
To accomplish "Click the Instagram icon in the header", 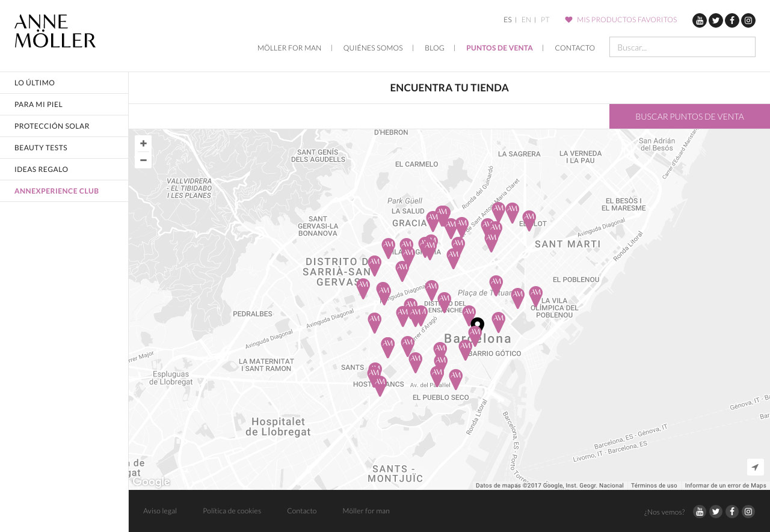I will [748, 20].
